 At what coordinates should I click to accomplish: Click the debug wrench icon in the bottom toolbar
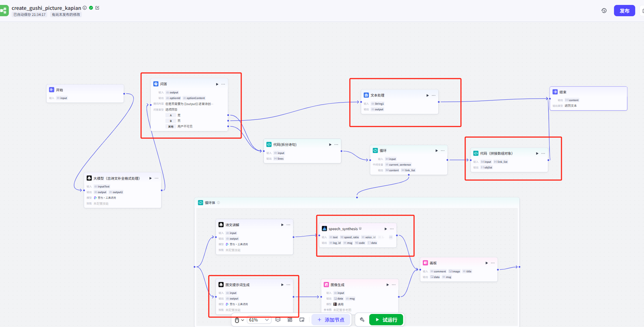362,319
